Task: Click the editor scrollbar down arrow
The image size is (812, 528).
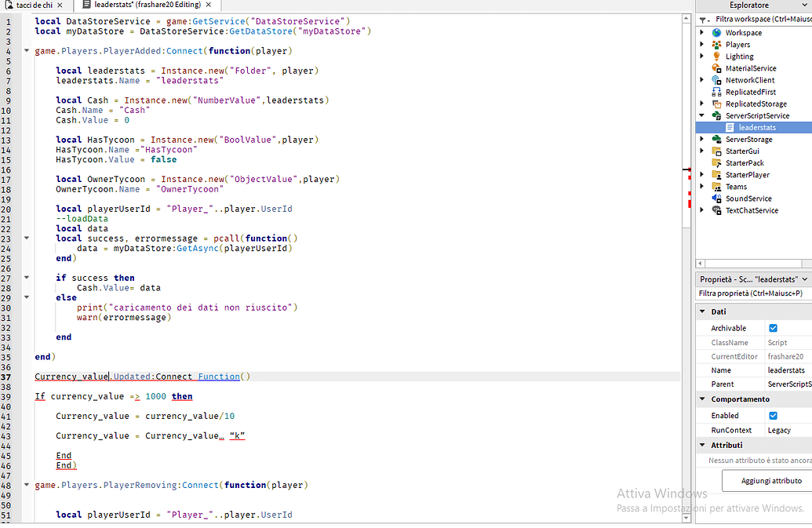Action: 686,518
